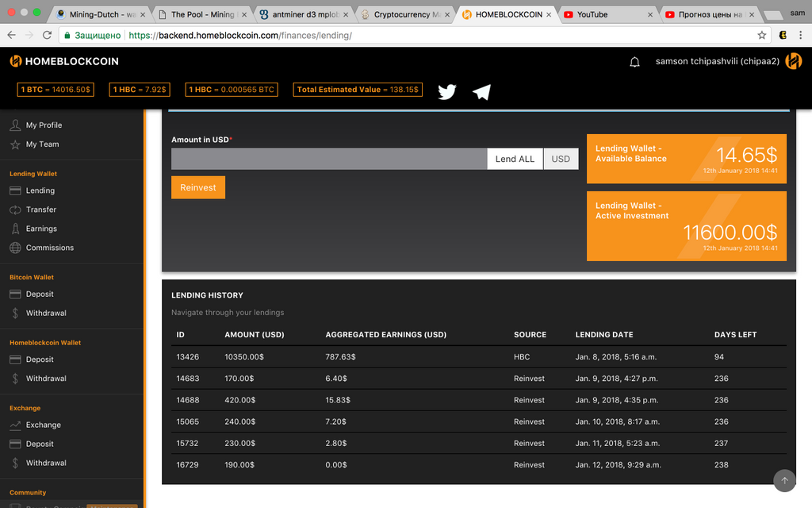Open Commissions page in sidebar

[49, 248]
